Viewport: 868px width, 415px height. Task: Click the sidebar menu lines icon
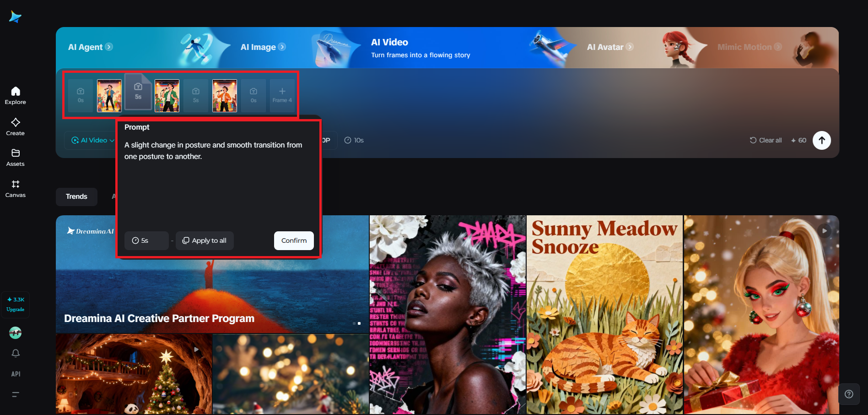16,394
